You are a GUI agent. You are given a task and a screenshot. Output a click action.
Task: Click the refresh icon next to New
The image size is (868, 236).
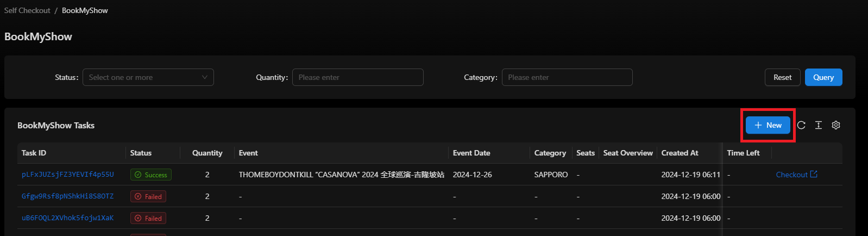(x=801, y=125)
